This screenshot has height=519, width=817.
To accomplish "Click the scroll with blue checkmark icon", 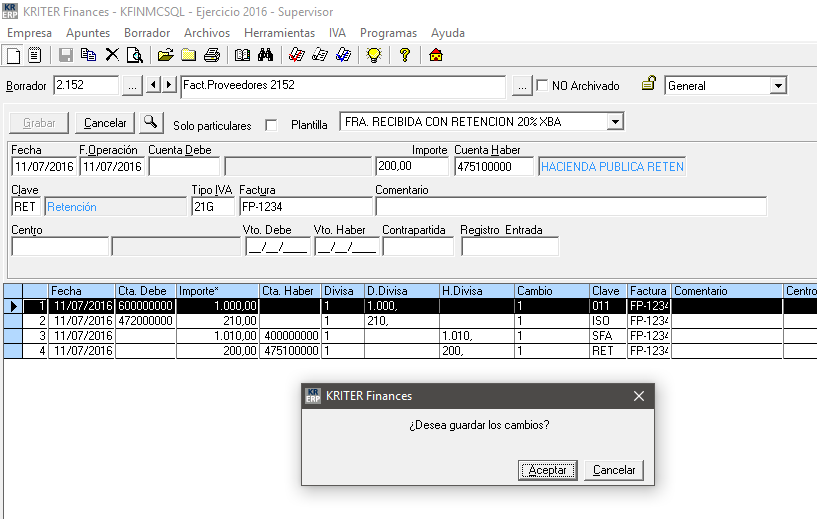I will pyautogui.click(x=343, y=55).
